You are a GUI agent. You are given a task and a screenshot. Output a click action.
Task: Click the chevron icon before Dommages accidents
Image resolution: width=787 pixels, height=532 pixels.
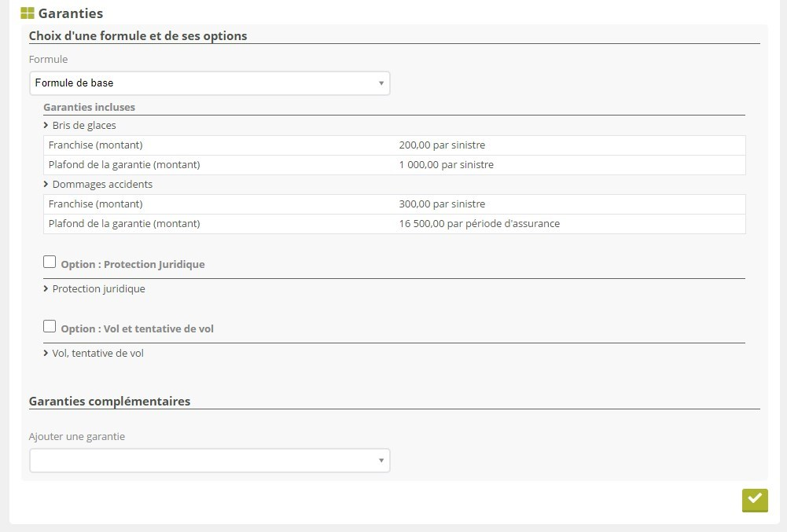pyautogui.click(x=46, y=184)
